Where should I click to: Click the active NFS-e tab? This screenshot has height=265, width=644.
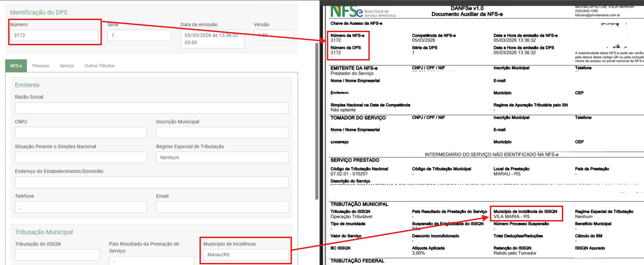[x=16, y=66]
